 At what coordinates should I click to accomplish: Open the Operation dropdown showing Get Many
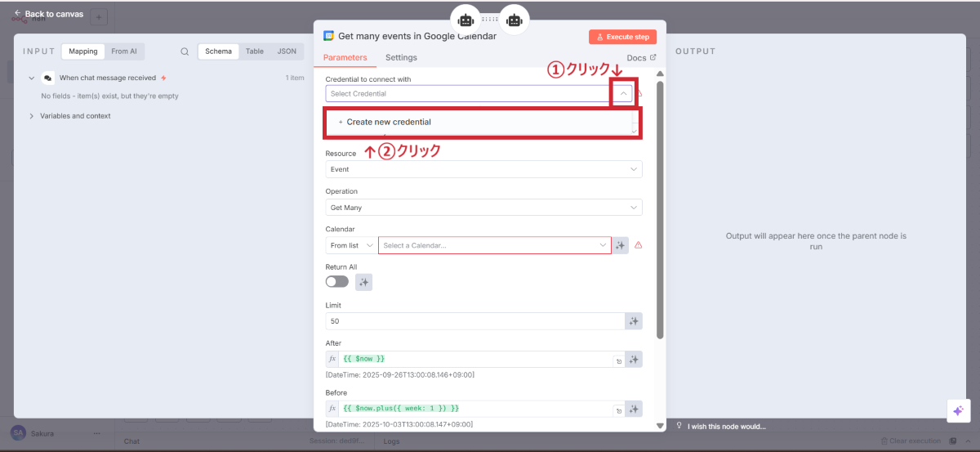point(483,208)
